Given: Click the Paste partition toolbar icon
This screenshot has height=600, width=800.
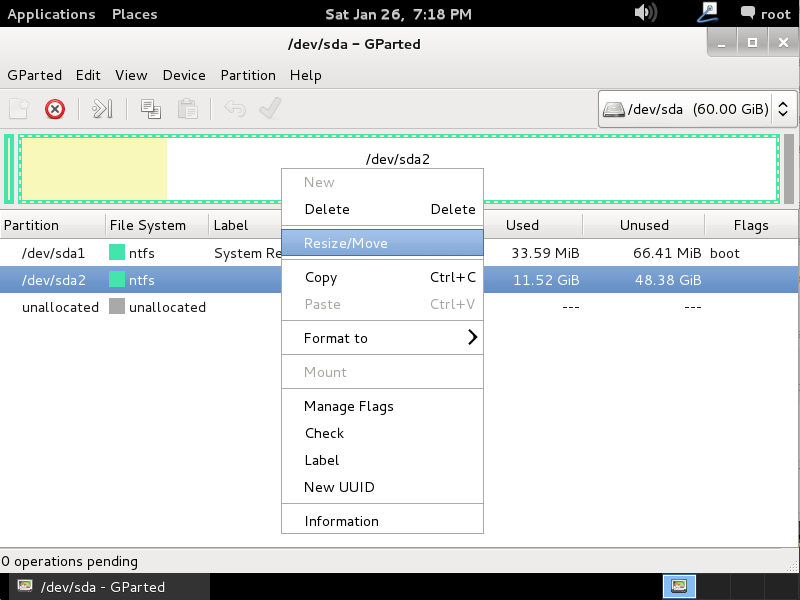Looking at the screenshot, I should pos(187,109).
